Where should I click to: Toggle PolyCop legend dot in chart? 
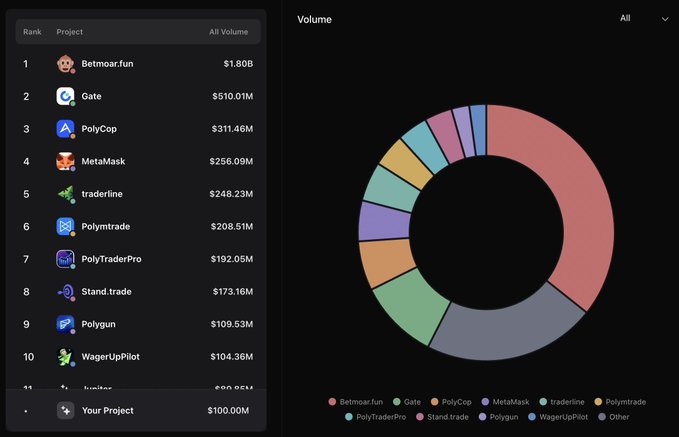[434, 401]
